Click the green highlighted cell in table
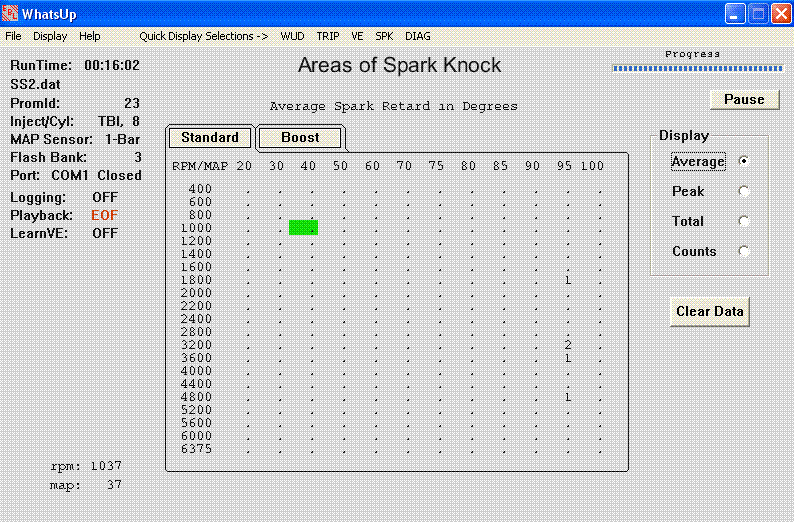Viewport: 794px width, 522px height. pyautogui.click(x=303, y=228)
